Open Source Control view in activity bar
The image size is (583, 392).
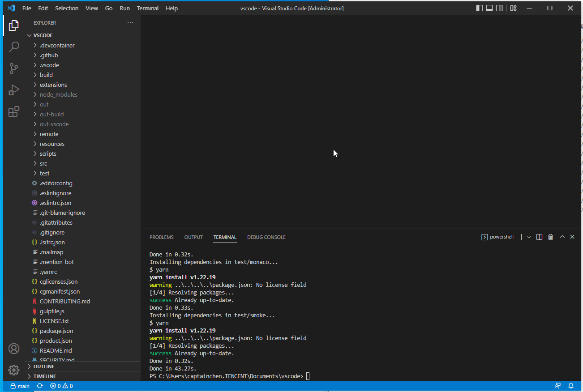pyautogui.click(x=14, y=68)
